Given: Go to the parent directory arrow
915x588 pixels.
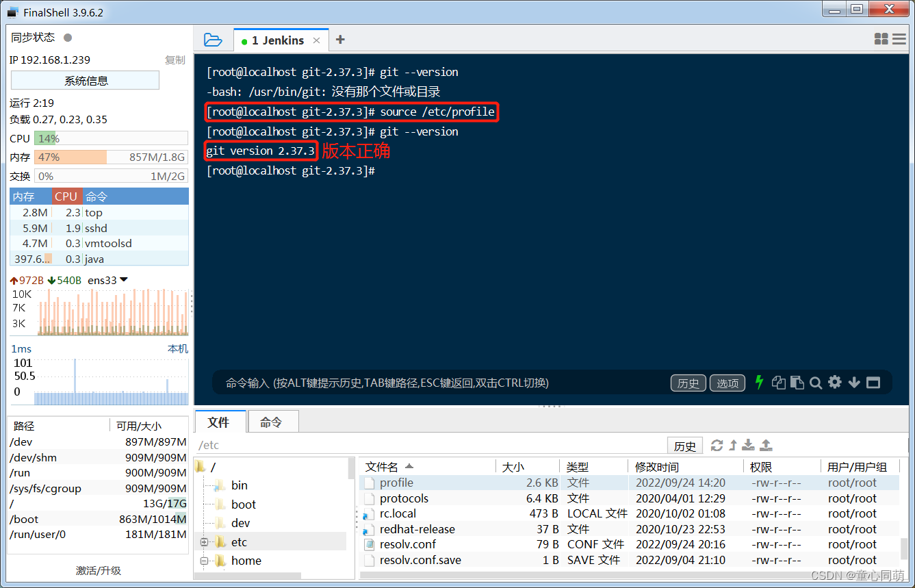Looking at the screenshot, I should (x=733, y=446).
